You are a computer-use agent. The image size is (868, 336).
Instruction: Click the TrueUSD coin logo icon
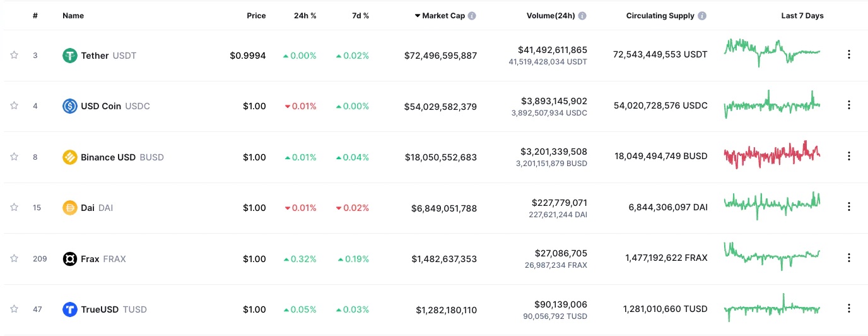[x=70, y=309]
